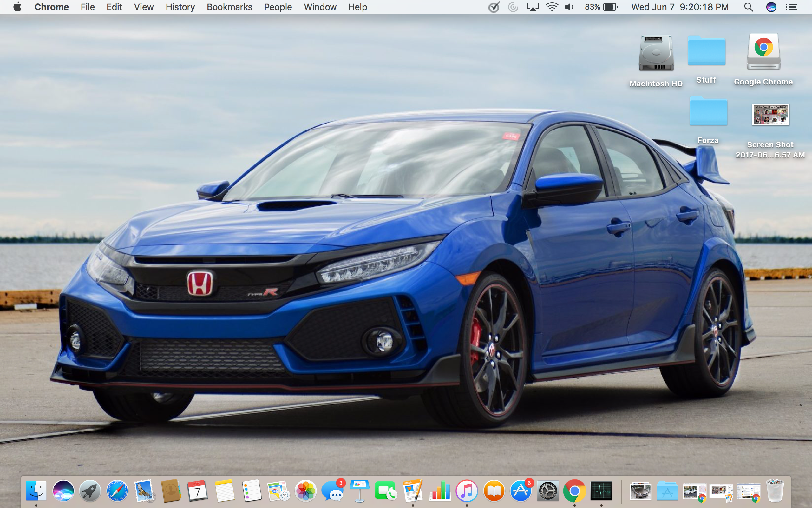Open Pages in the Dock
The height and width of the screenshot is (508, 812).
tap(413, 491)
